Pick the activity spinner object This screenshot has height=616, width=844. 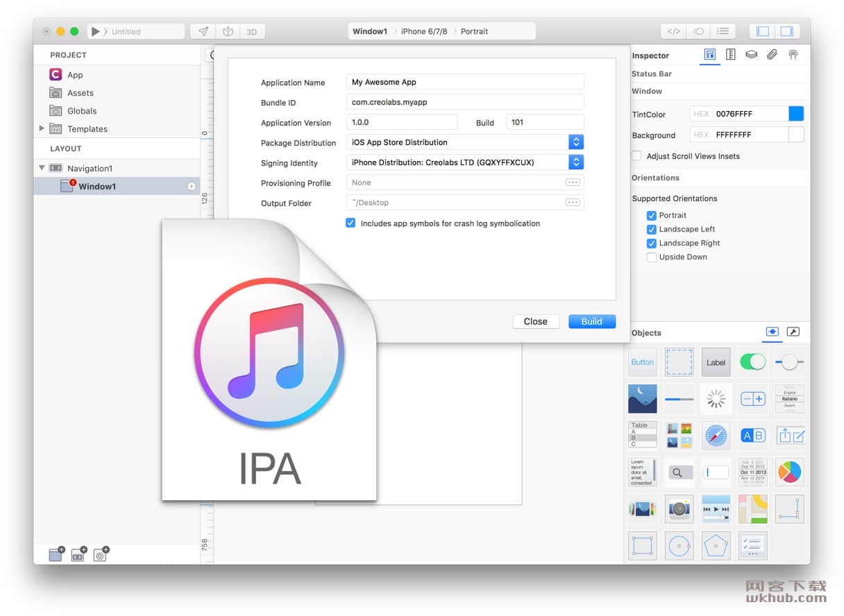coord(716,399)
